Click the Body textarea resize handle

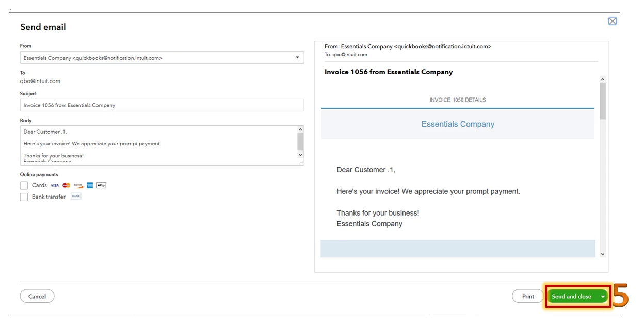click(301, 162)
